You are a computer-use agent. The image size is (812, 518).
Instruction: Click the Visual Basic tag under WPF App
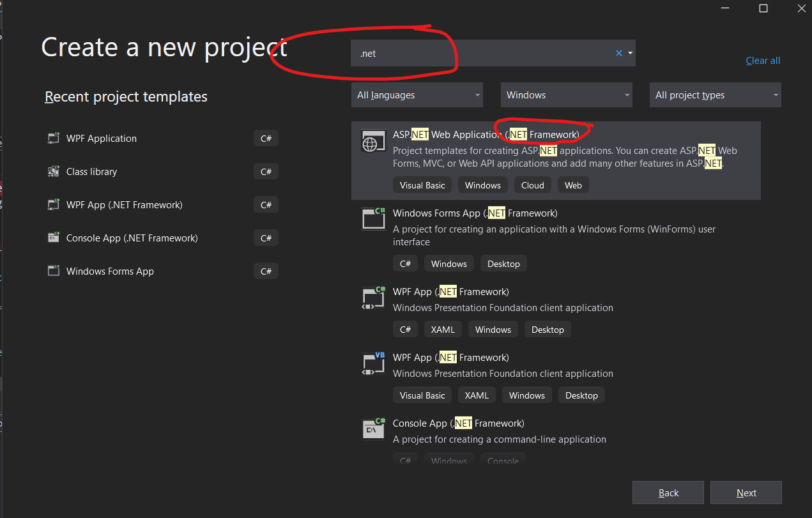point(422,395)
